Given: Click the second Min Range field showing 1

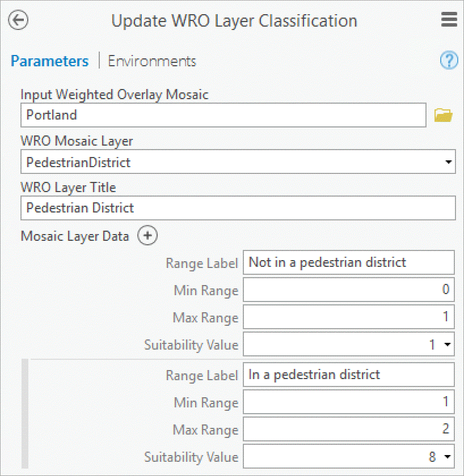Looking at the screenshot, I should (x=348, y=402).
